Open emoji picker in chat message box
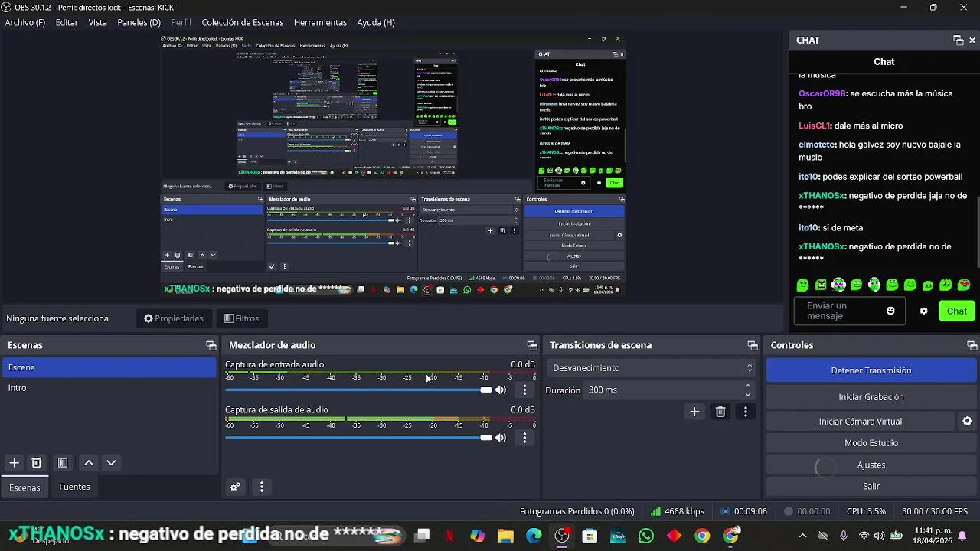The width and height of the screenshot is (980, 551). point(890,311)
